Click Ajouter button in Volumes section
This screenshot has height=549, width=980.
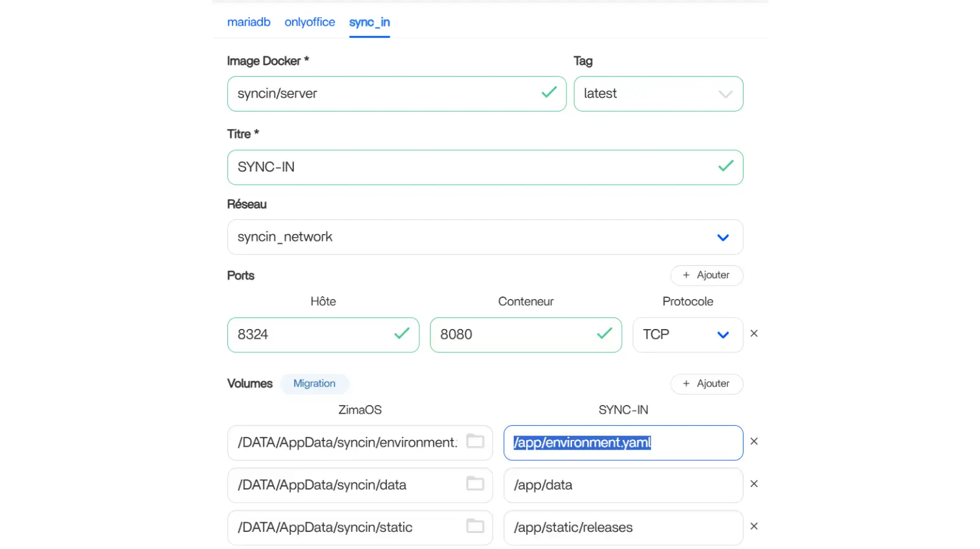pos(706,384)
